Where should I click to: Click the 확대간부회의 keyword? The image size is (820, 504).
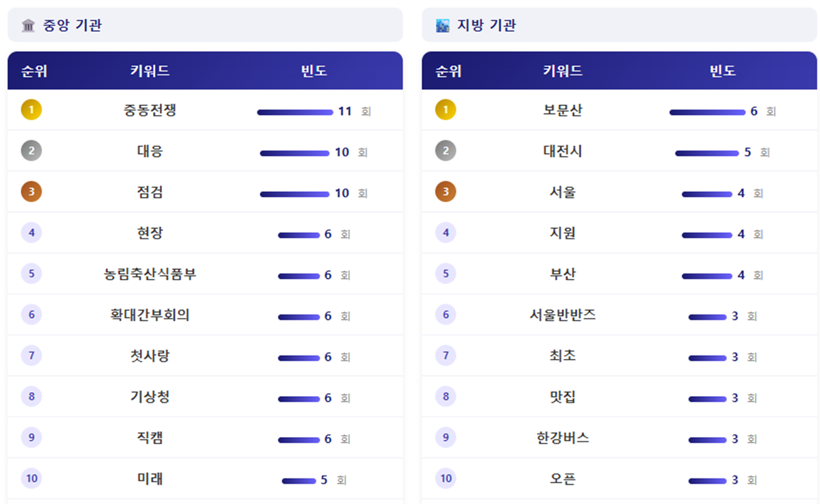click(150, 315)
